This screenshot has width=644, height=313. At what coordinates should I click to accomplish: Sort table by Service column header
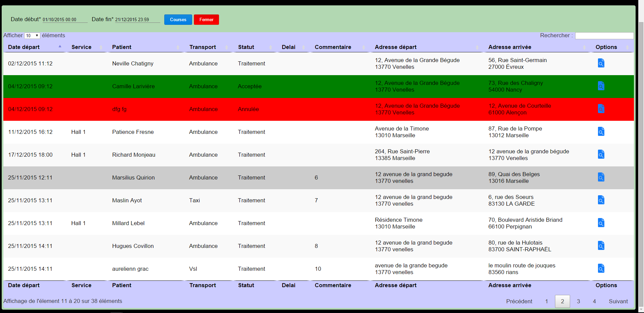[87, 47]
